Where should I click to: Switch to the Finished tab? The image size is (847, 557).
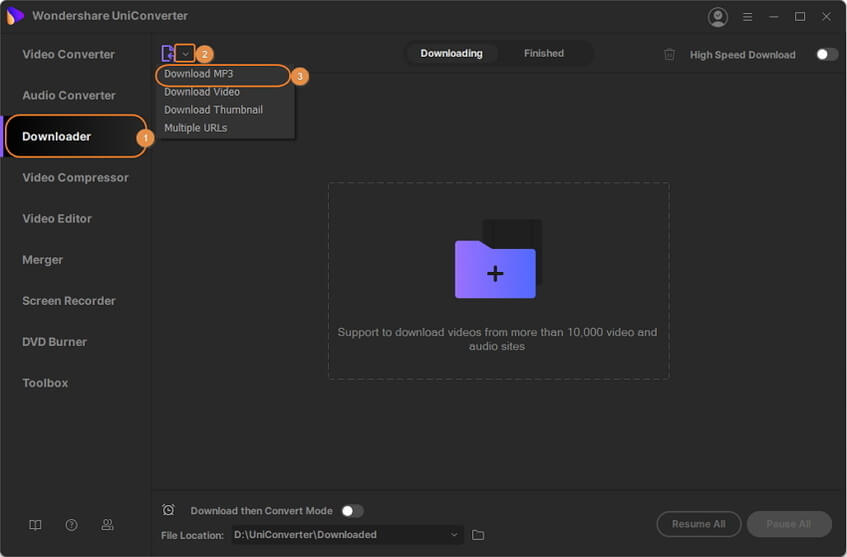543,53
